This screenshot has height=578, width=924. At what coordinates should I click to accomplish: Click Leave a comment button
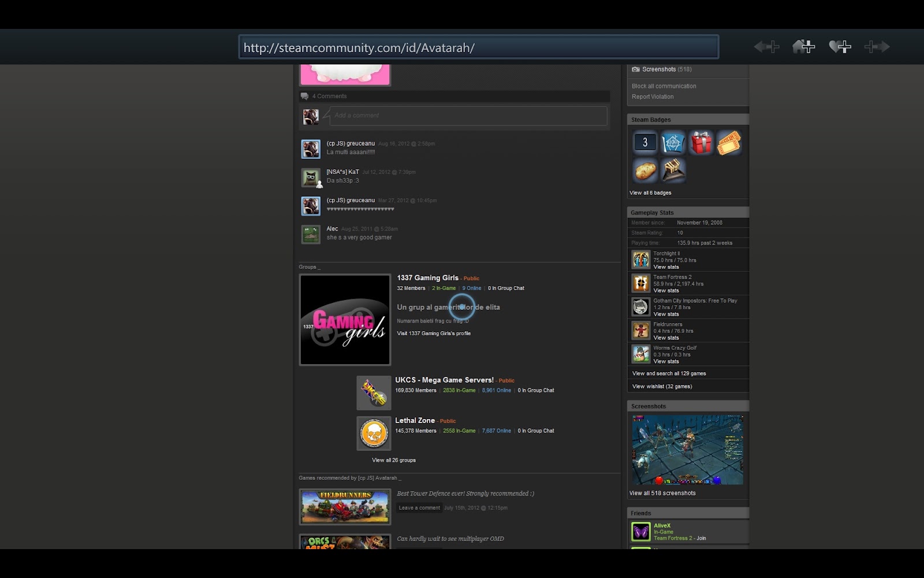pos(419,508)
